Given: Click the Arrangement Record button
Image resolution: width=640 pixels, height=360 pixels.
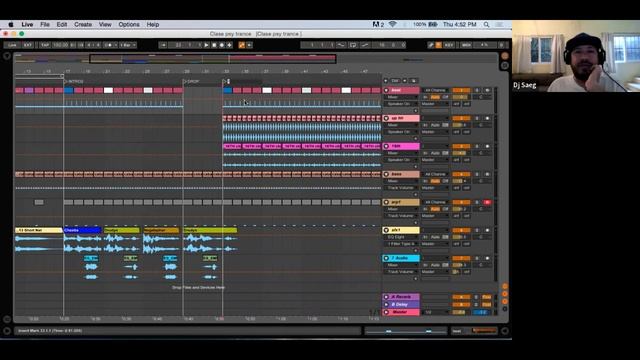Looking at the screenshot, I should (222, 45).
